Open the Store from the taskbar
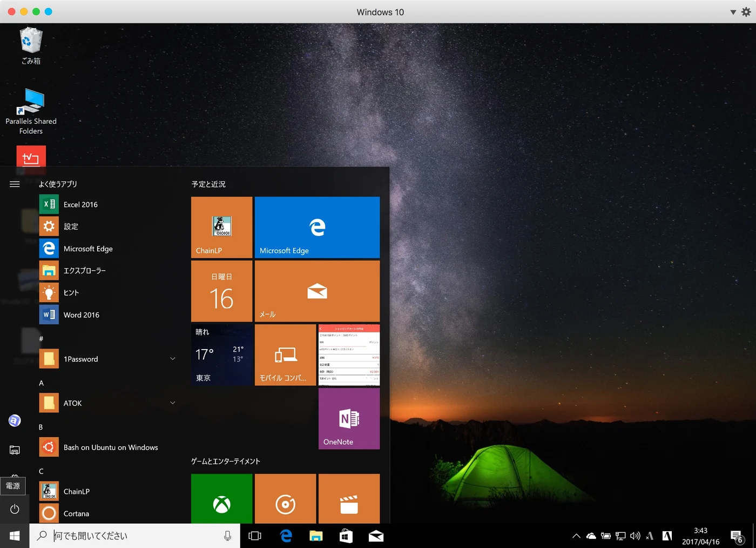 346,536
